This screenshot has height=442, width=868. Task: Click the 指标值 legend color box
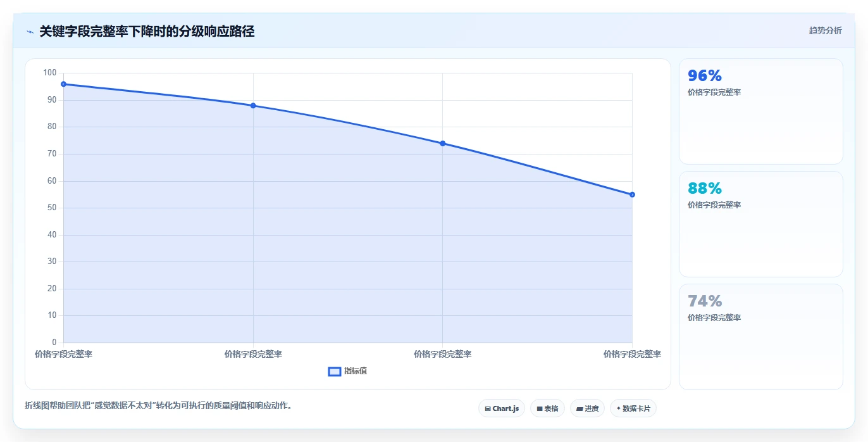pos(335,371)
